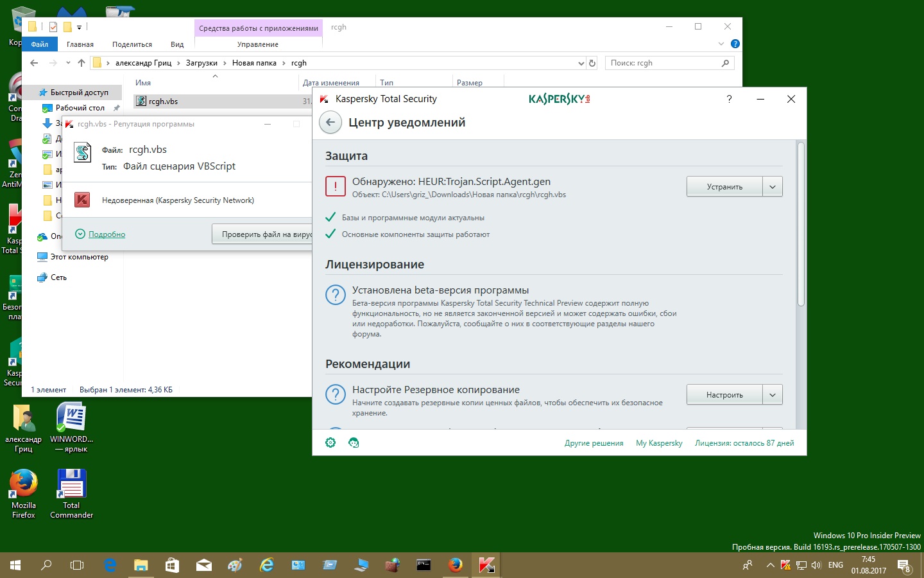
Task: Open Kaspersky settings gear icon
Action: (x=330, y=442)
